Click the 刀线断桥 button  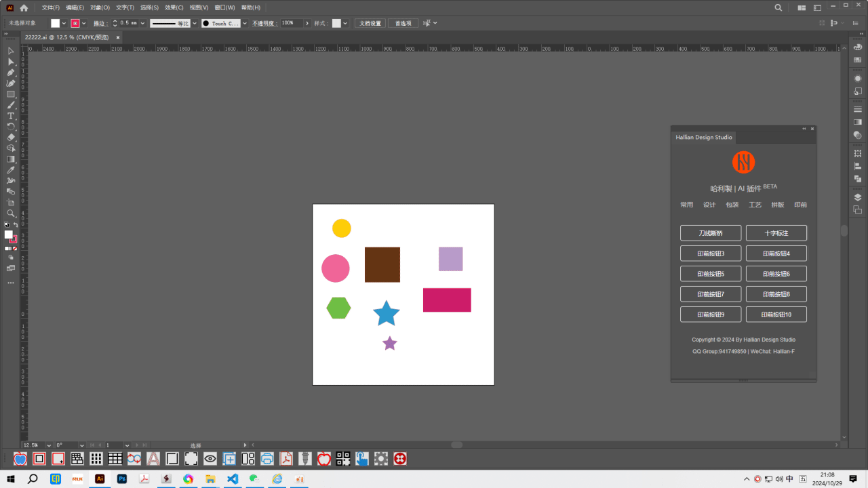click(x=711, y=233)
